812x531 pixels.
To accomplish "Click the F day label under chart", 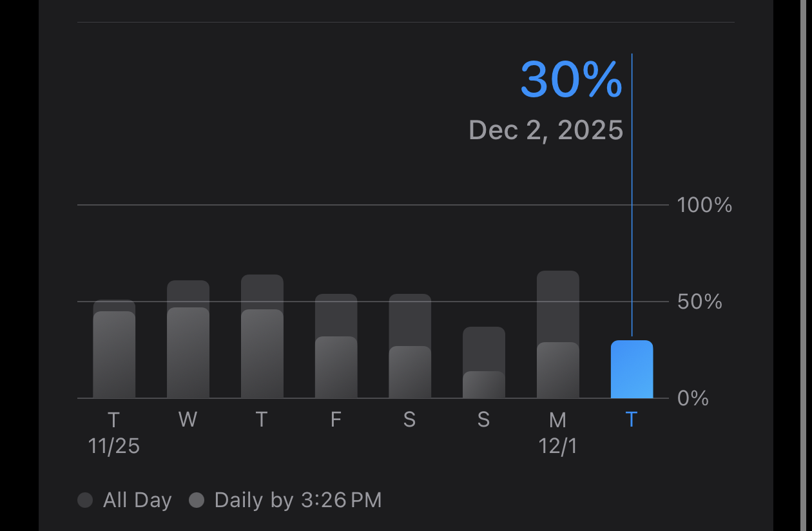I will tap(336, 420).
